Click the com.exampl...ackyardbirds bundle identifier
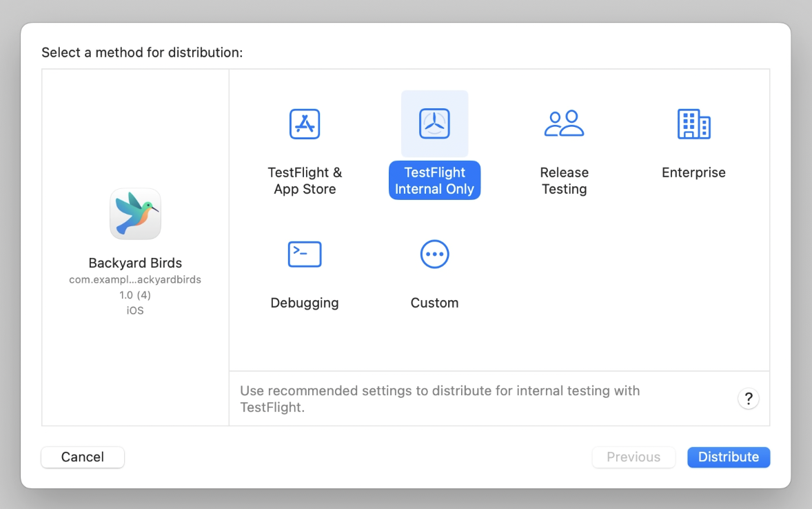 tap(135, 279)
